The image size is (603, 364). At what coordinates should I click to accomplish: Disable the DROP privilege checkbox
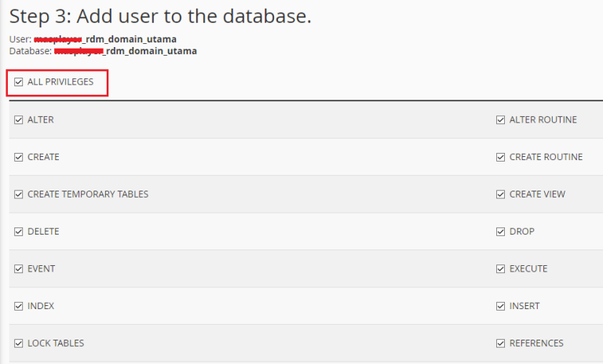[x=501, y=231]
